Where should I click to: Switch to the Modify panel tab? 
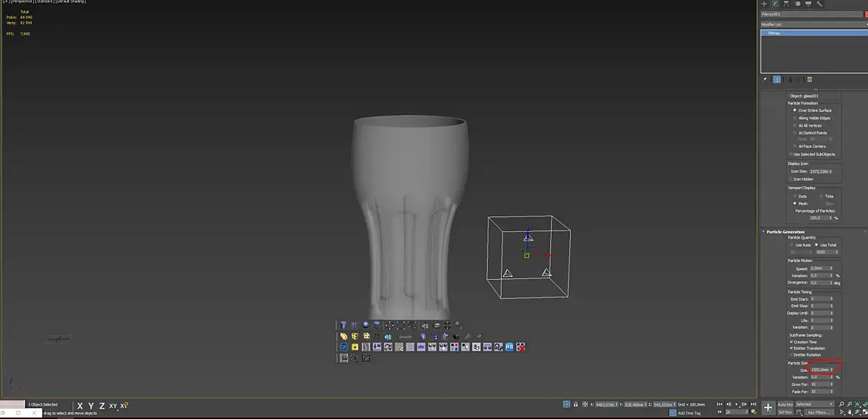[775, 4]
